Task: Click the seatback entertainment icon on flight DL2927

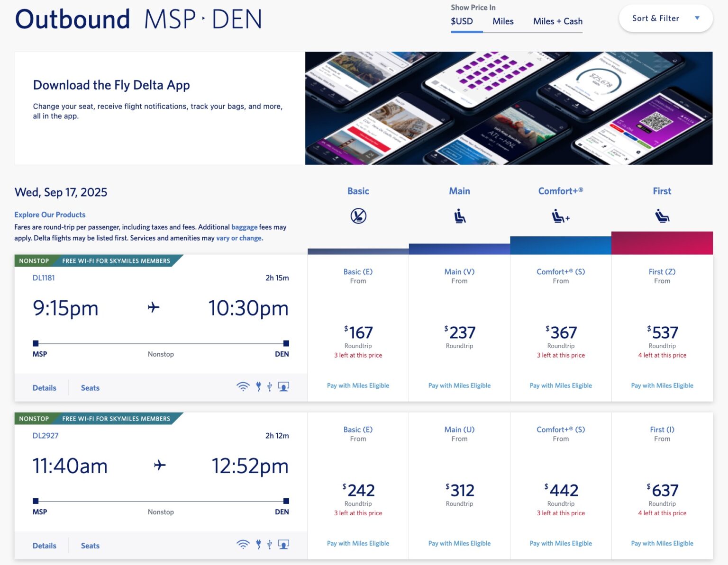Action: pos(283,544)
